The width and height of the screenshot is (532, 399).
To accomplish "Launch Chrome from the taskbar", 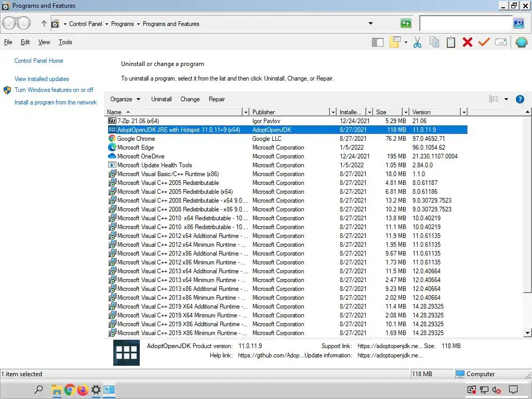I will point(70,390).
